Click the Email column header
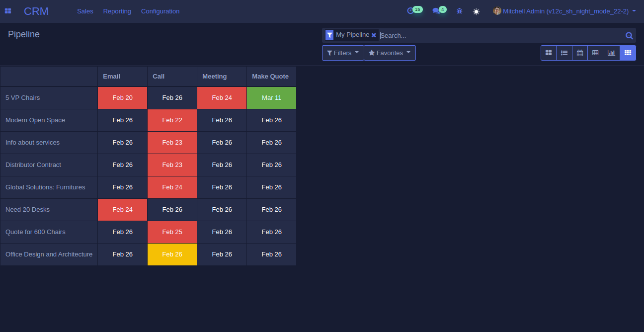 [x=122, y=76]
